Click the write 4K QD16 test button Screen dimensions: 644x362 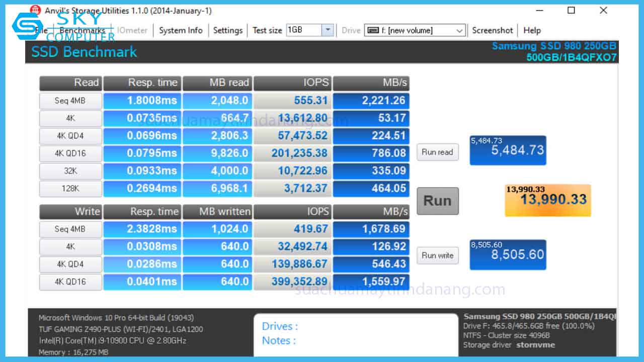pos(70,282)
